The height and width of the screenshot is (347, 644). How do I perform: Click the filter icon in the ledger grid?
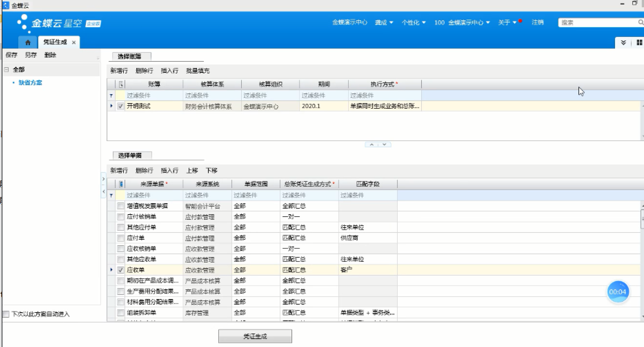coord(111,96)
